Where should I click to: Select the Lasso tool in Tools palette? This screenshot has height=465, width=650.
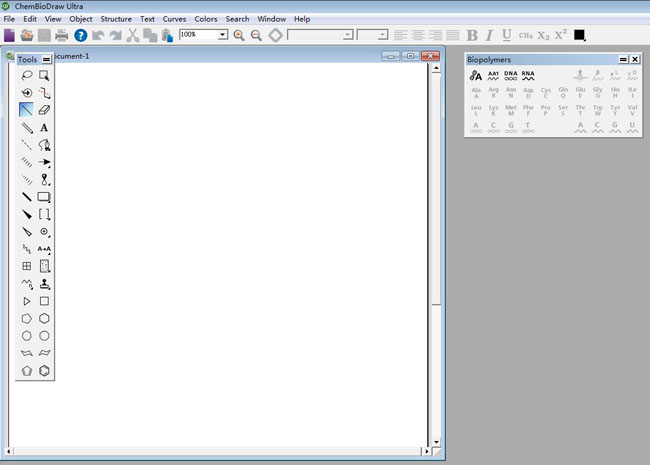point(27,75)
